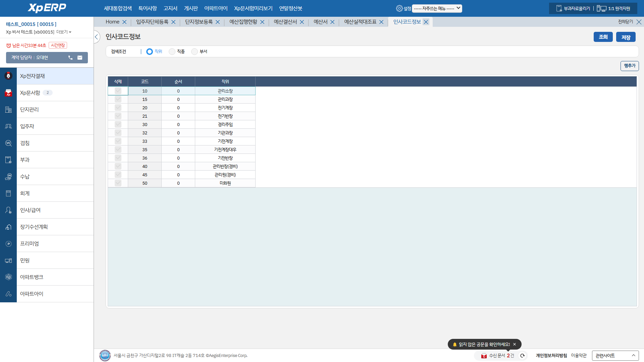Check the delete box for 관리소장 row
The width and height of the screenshot is (644, 362).
118,91
